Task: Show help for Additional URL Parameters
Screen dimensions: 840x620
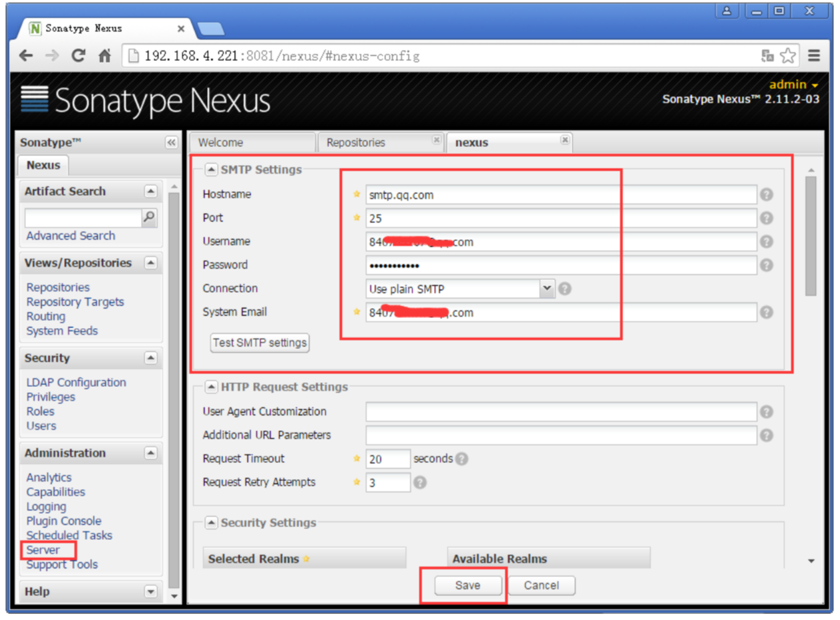Action: [767, 435]
